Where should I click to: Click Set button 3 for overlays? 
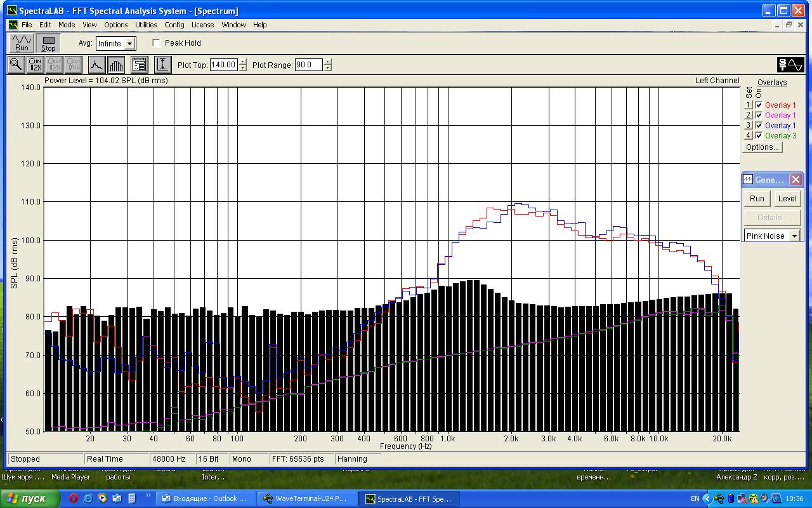click(748, 126)
